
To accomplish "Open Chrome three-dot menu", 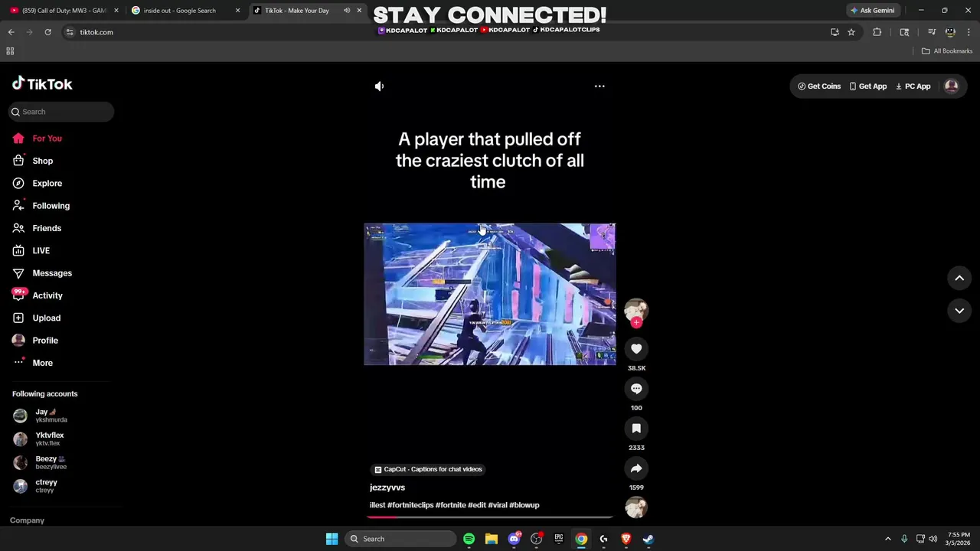I will [969, 32].
